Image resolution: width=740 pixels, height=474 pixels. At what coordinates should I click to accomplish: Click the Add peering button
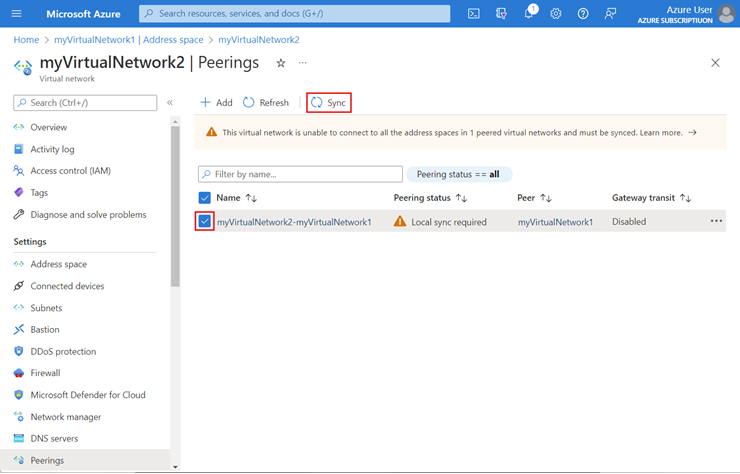click(217, 102)
